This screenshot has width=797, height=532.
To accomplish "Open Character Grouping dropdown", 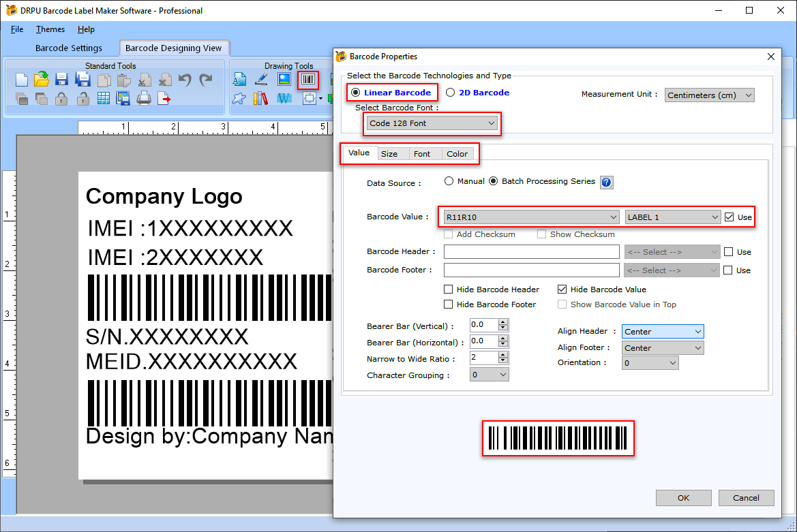I will tap(489, 375).
